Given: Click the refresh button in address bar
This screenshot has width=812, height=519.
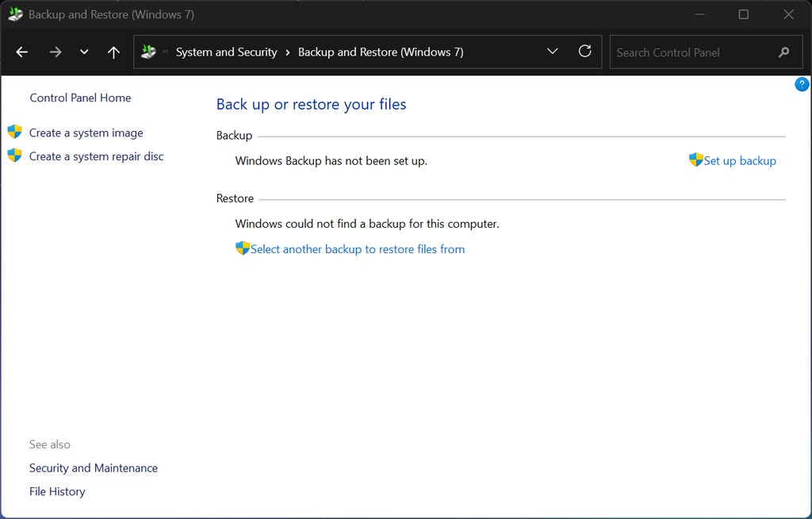Looking at the screenshot, I should tap(585, 52).
